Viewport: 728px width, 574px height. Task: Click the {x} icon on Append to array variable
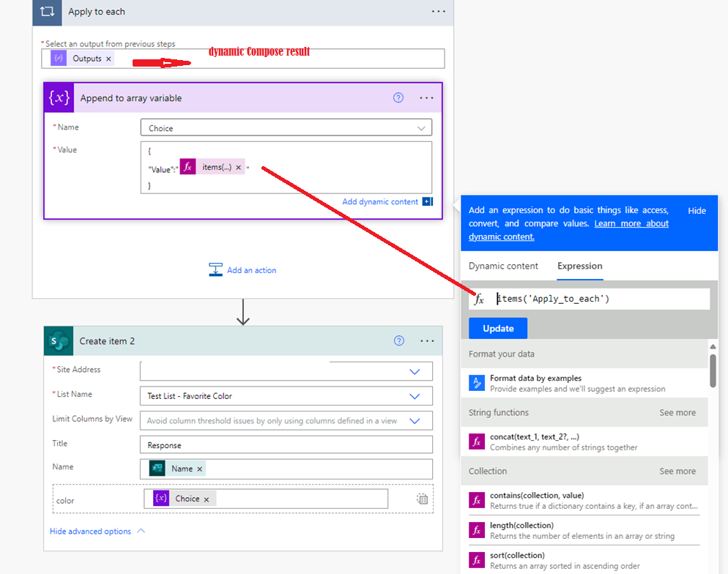[x=59, y=97]
